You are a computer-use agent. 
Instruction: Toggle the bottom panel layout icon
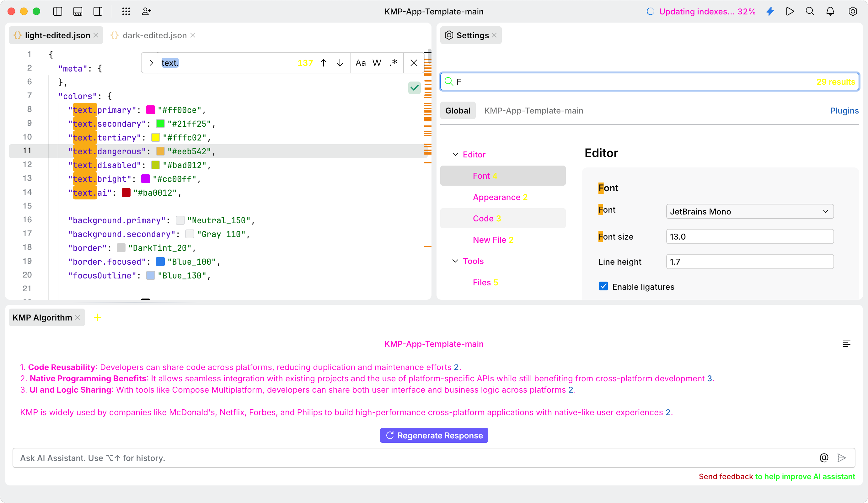78,11
